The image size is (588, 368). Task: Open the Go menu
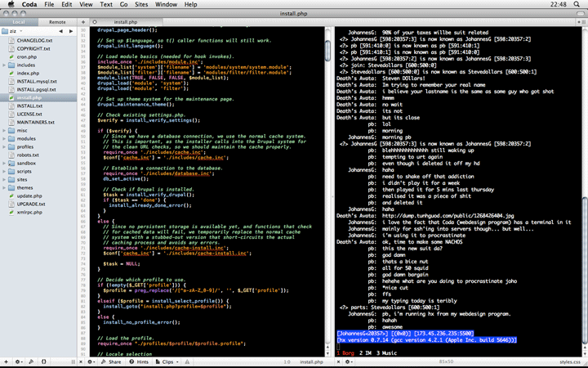click(x=124, y=4)
